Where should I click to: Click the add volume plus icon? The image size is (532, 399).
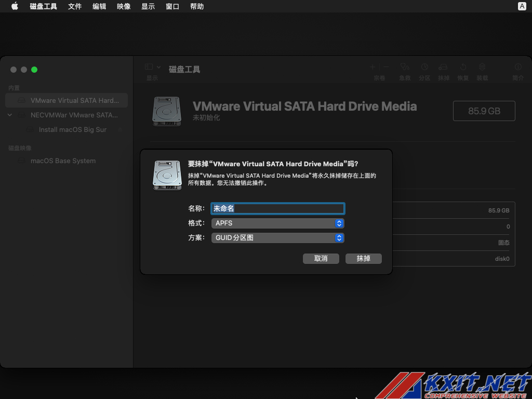pos(373,67)
